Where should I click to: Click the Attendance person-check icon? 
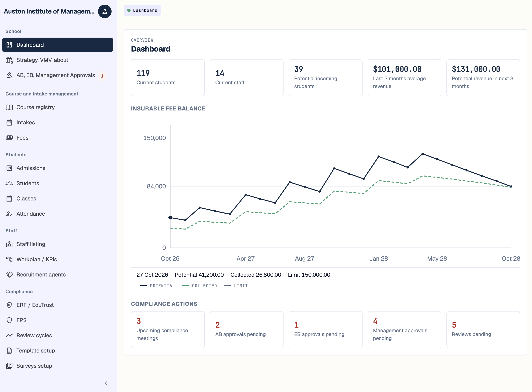[x=9, y=214]
